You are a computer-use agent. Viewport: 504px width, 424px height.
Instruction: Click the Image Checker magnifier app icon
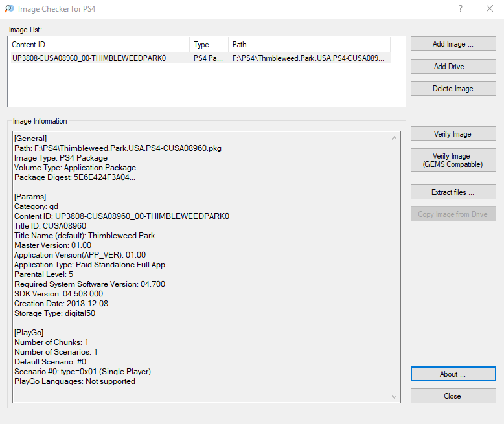[9, 8]
